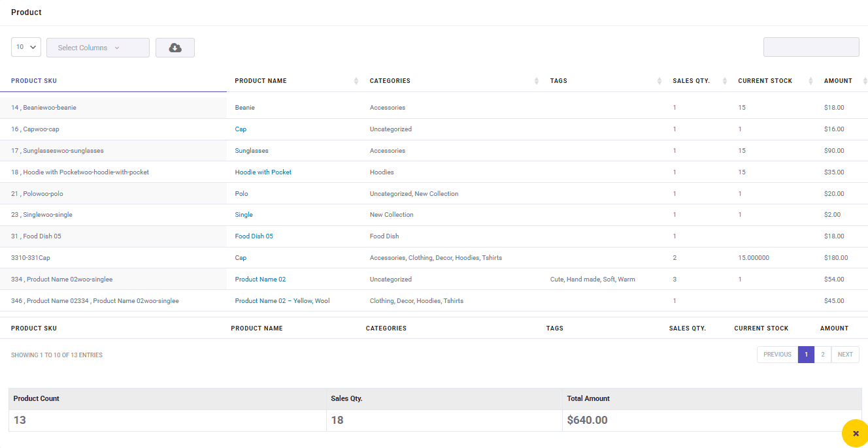Select the Polo product link

point(241,193)
